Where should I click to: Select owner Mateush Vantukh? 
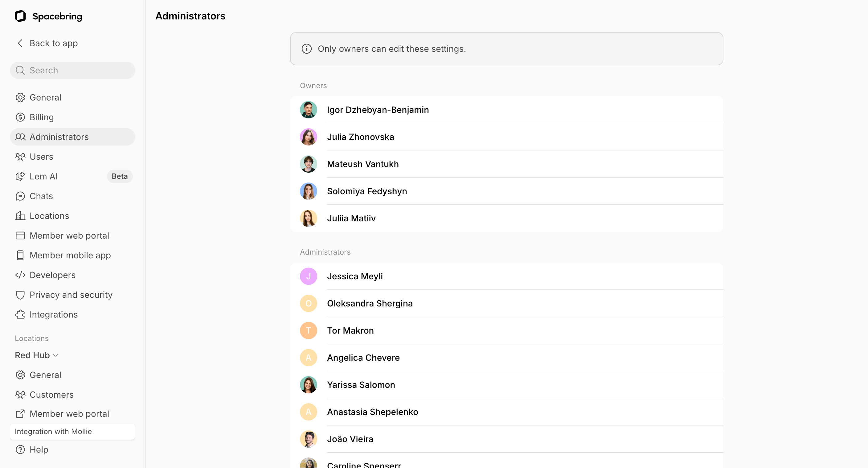506,164
